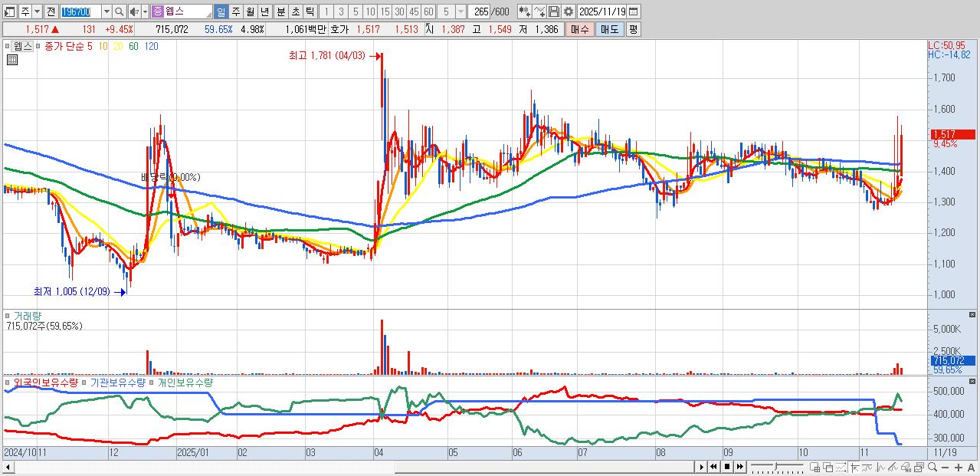This screenshot has height=476, width=980.
Task: Select the 틱 (tick) period tab
Action: [310, 11]
